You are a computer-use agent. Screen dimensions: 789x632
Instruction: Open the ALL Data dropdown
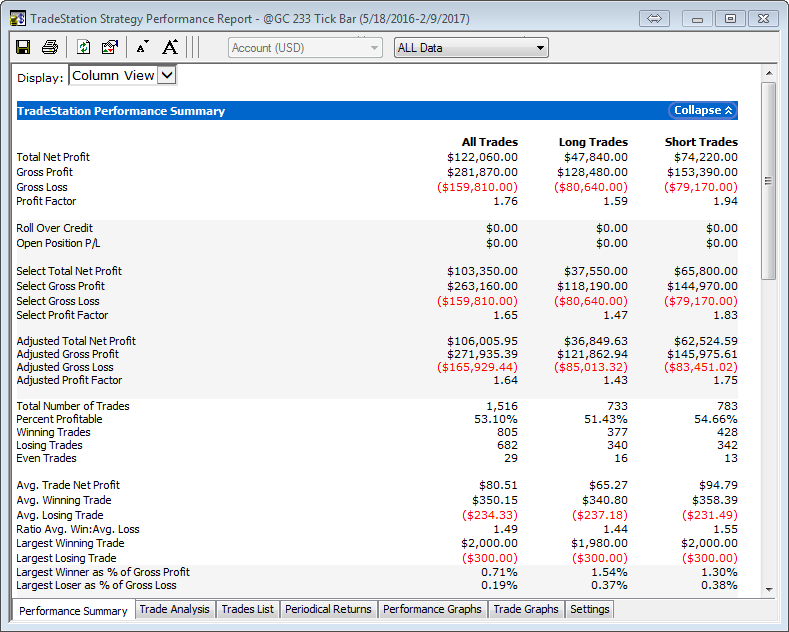tap(471, 47)
